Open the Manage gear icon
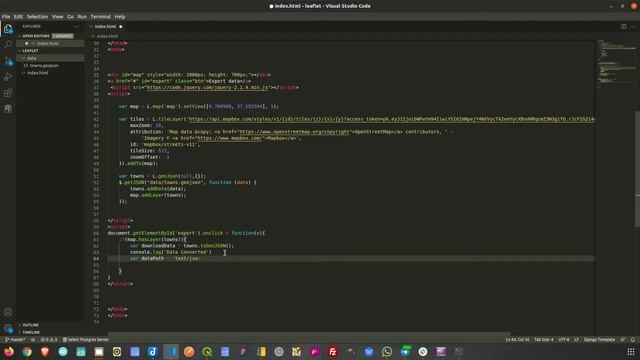The width and height of the screenshot is (640, 360). click(x=8, y=328)
